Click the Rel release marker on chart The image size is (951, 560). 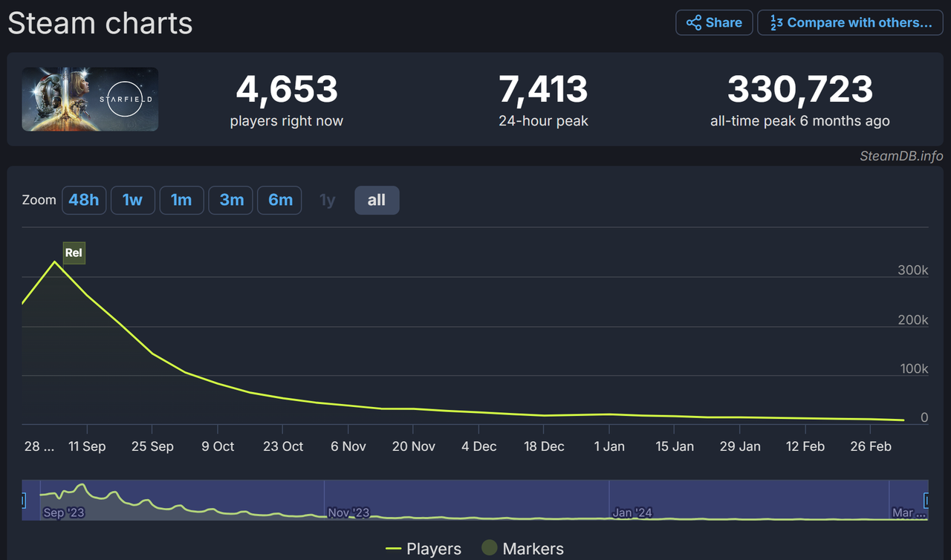tap(74, 253)
